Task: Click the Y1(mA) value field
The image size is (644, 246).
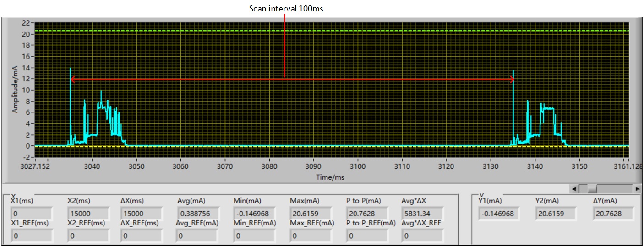Action: coord(499,213)
